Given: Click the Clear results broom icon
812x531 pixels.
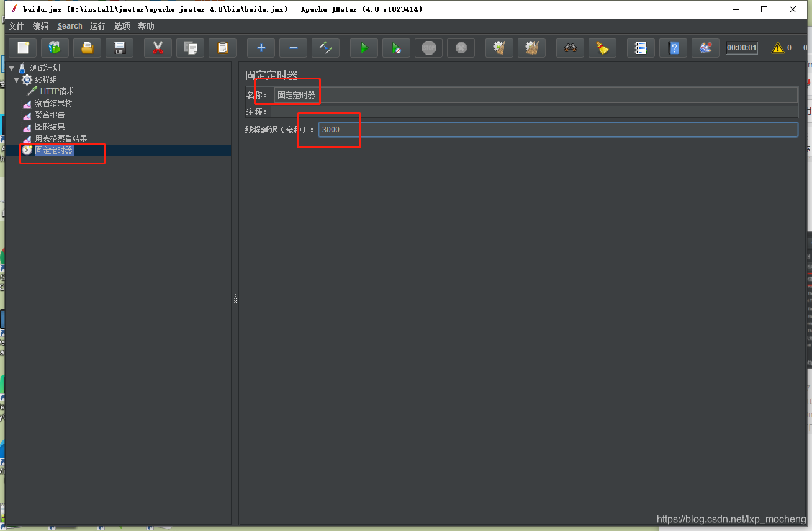Looking at the screenshot, I should tap(499, 48).
